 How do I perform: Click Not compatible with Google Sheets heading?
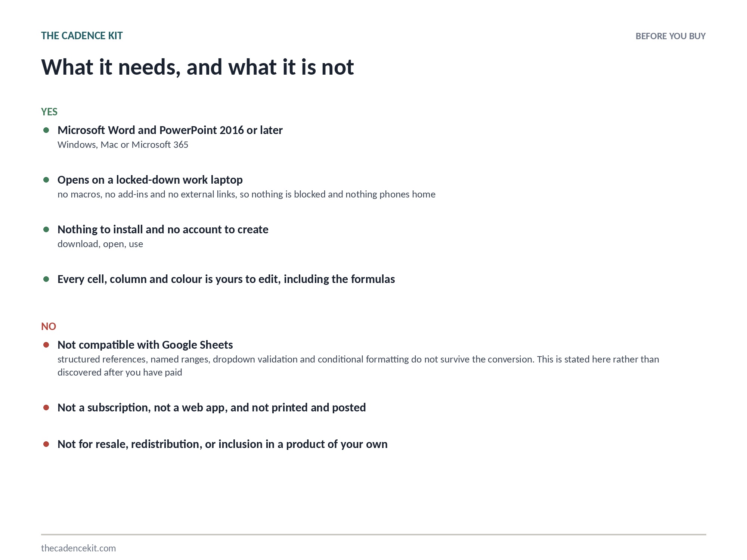[145, 345]
